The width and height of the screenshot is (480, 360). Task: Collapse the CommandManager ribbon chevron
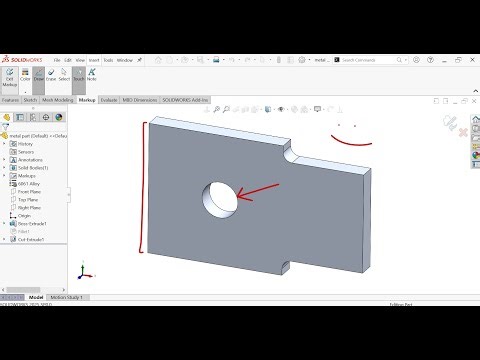[x=476, y=91]
